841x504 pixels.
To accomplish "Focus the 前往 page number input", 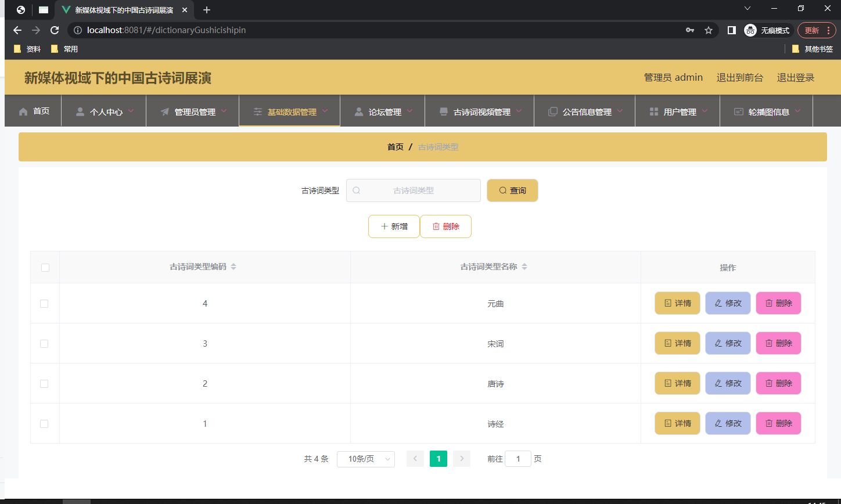I will (x=518, y=459).
